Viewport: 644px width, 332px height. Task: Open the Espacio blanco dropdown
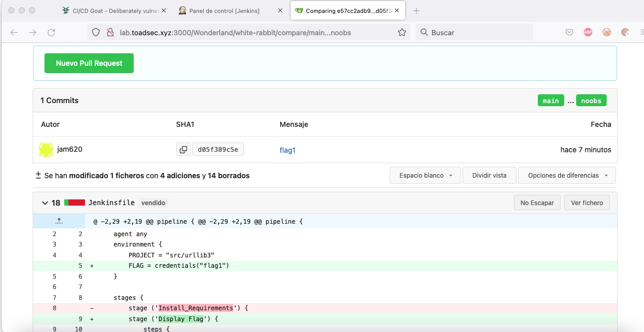tap(426, 176)
